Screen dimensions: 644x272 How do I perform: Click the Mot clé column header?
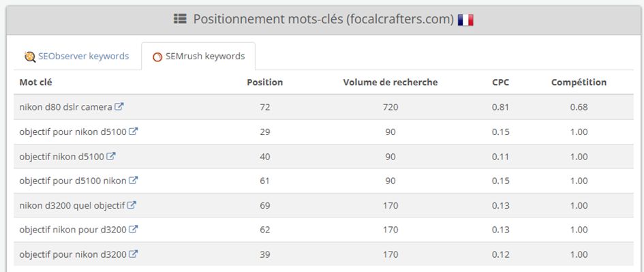(x=35, y=82)
